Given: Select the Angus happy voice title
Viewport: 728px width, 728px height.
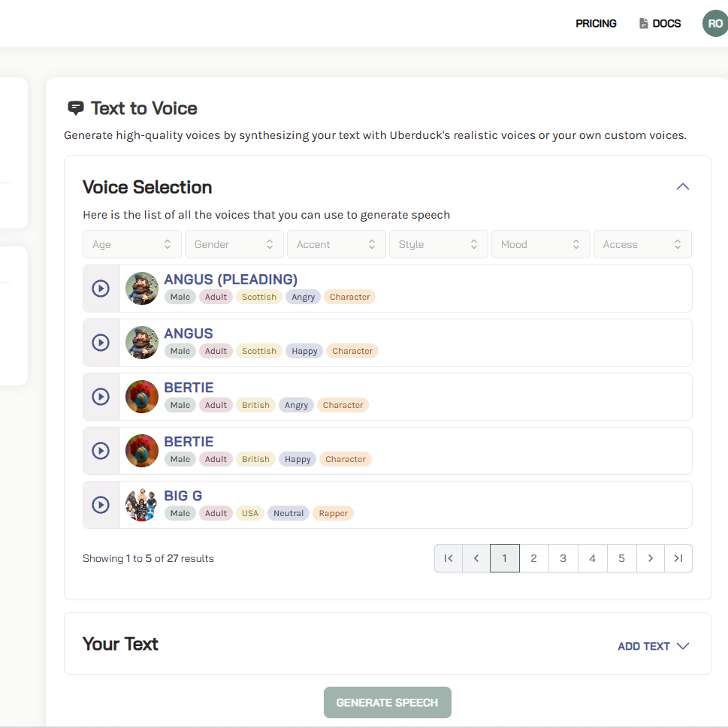Looking at the screenshot, I should pyautogui.click(x=189, y=334).
